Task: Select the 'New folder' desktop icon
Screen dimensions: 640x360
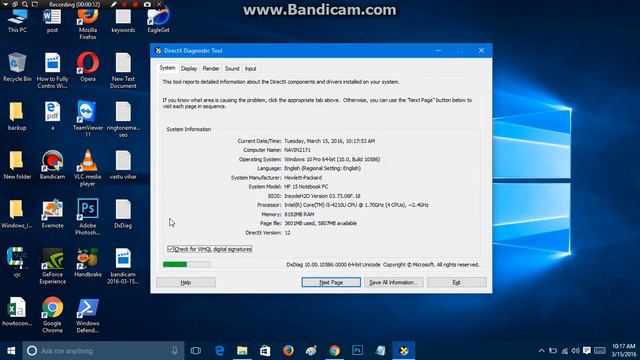Action: 17,165
